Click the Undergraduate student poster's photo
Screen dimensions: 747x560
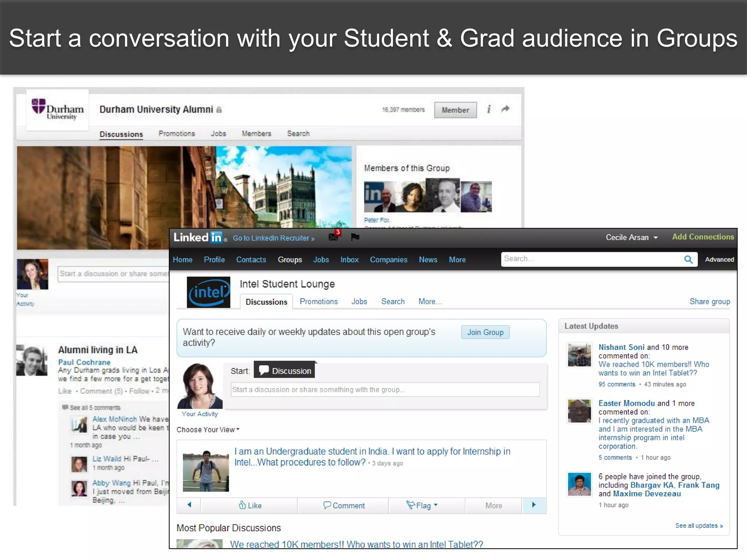[x=206, y=471]
